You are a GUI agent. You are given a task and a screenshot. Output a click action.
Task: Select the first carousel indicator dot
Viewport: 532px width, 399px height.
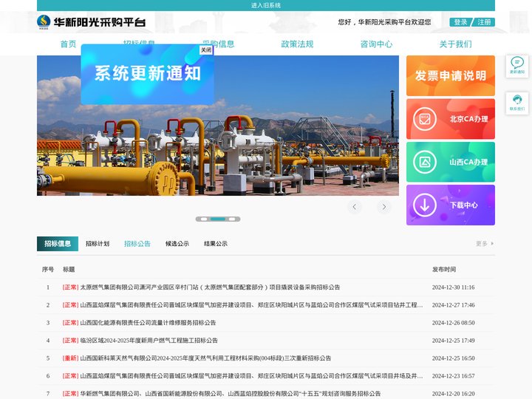(204, 219)
